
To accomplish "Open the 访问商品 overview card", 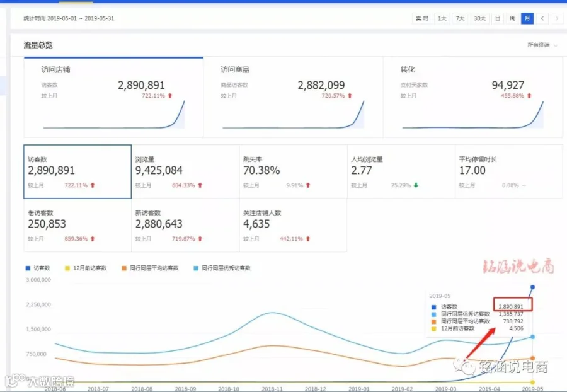I will (293, 97).
